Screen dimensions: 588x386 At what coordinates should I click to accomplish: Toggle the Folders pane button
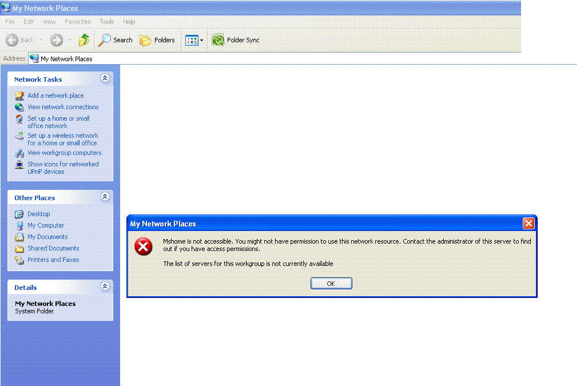click(x=157, y=40)
